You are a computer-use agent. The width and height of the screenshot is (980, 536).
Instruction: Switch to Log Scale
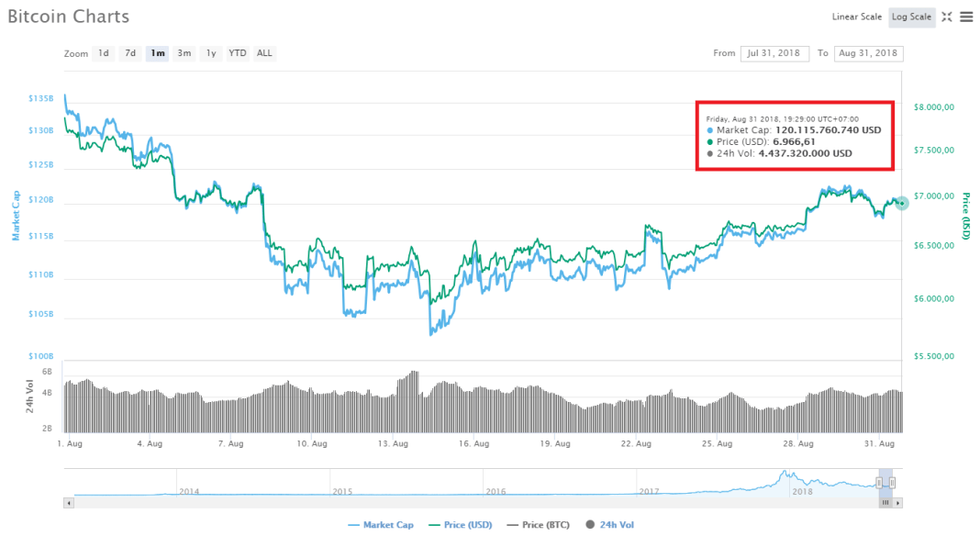(911, 17)
